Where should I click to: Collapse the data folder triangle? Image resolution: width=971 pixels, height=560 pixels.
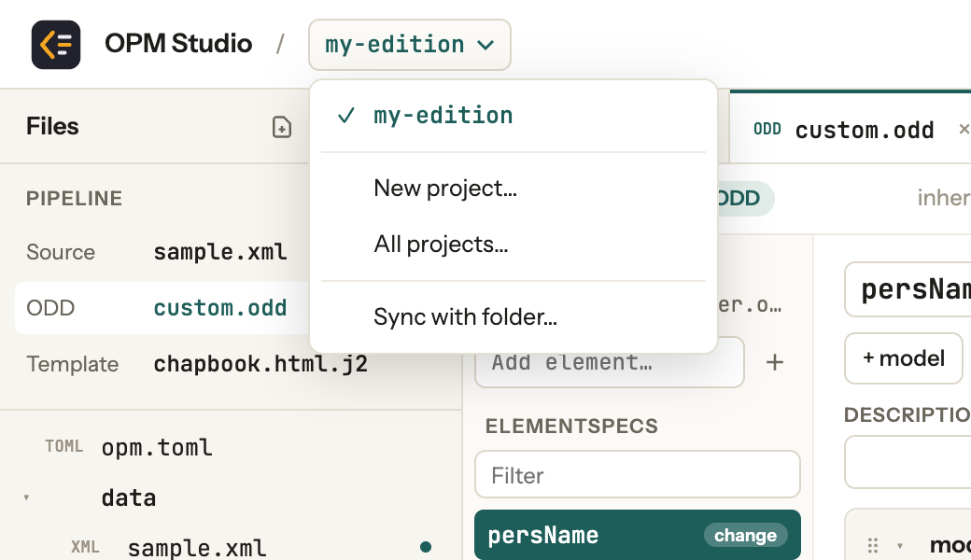(x=27, y=497)
